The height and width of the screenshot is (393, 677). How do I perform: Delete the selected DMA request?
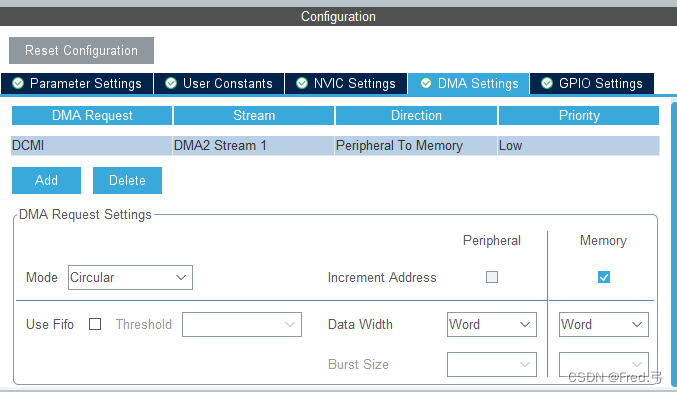coord(127,181)
